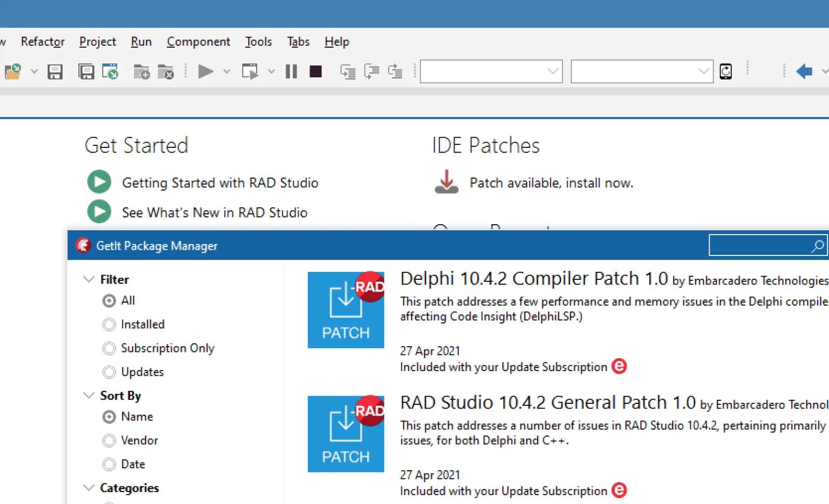829x504 pixels.
Task: Click green play icon beside Getting Started
Action: coord(99,182)
